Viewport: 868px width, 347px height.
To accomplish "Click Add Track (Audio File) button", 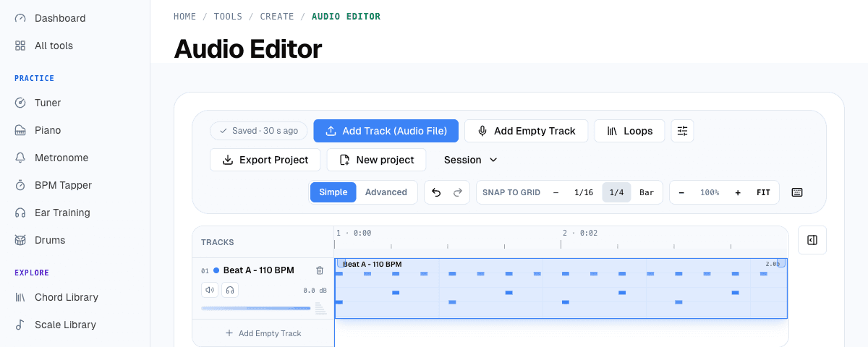I will [x=386, y=131].
